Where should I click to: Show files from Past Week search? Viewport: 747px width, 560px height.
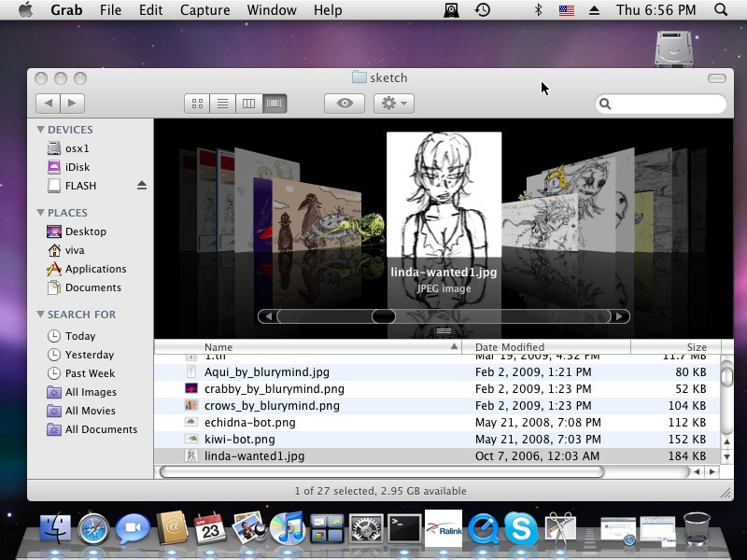point(81,373)
